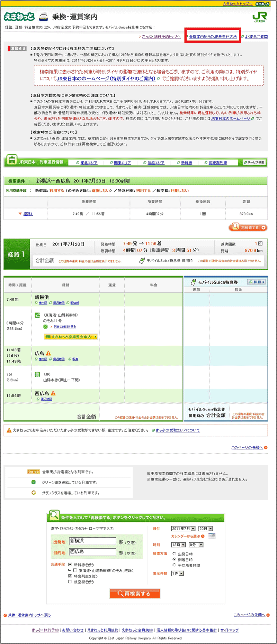Click the orange 再検索する button with magnifier

click(135, 594)
